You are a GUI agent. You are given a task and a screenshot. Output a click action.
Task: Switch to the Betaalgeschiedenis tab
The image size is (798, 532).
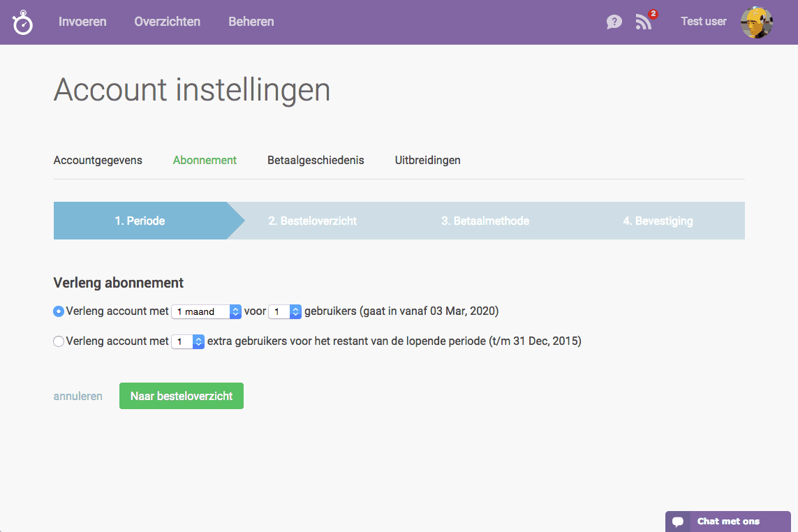[316, 161]
